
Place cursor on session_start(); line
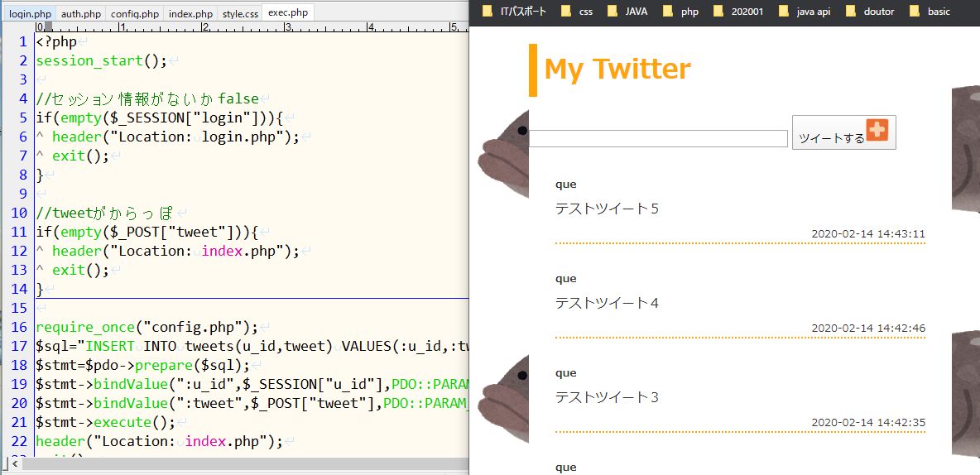[101, 61]
